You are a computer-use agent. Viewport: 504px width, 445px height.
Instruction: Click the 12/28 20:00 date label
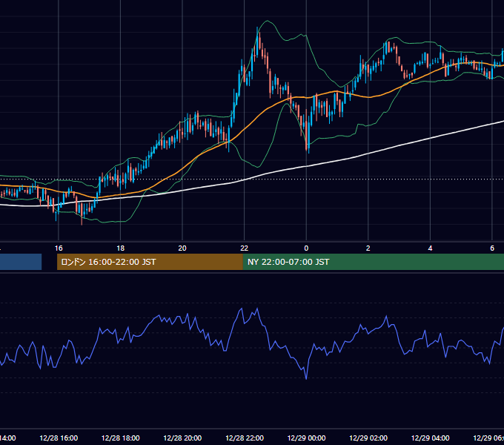(x=182, y=438)
